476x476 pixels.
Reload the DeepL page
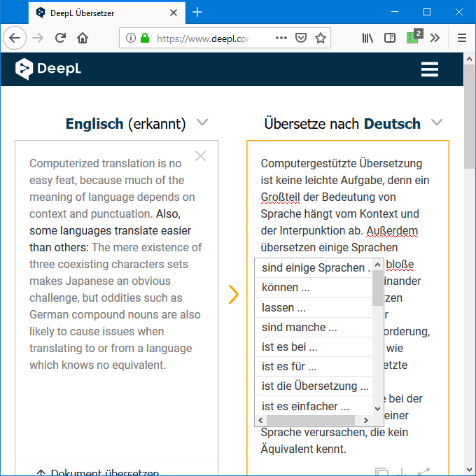tap(60, 38)
